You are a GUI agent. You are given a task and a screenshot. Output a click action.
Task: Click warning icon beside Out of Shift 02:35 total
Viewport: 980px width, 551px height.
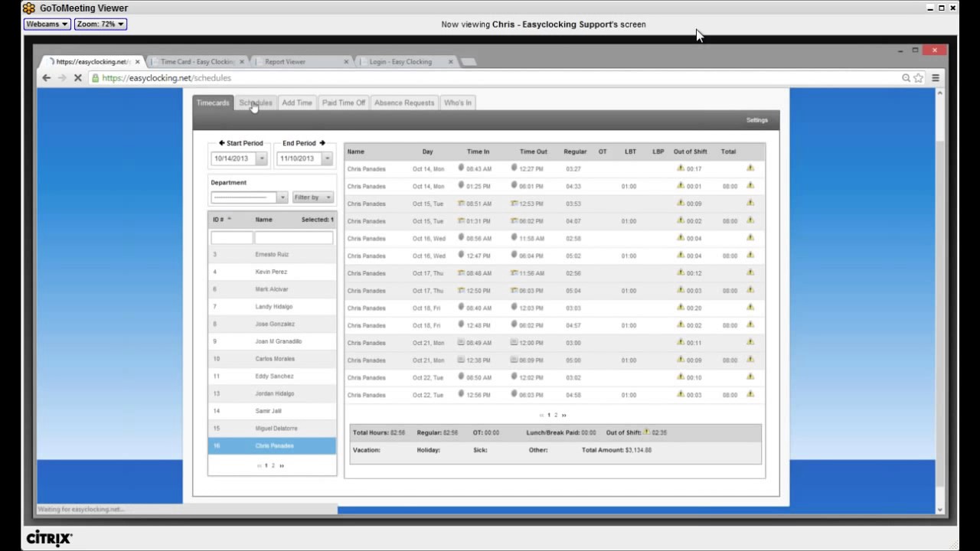click(646, 432)
